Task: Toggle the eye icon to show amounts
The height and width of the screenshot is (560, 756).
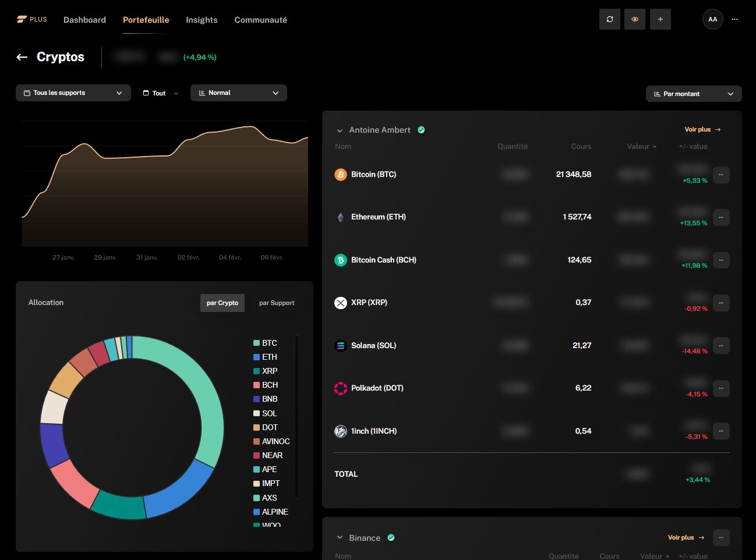Action: (634, 19)
